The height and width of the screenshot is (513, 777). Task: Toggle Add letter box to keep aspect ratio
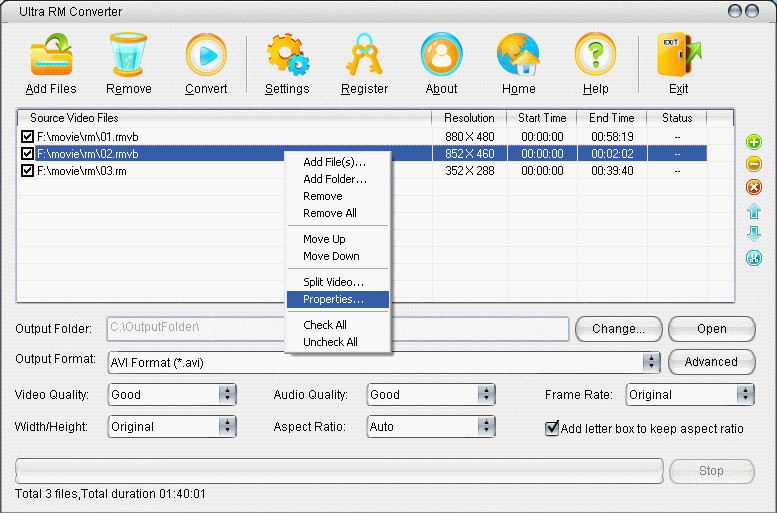(552, 428)
